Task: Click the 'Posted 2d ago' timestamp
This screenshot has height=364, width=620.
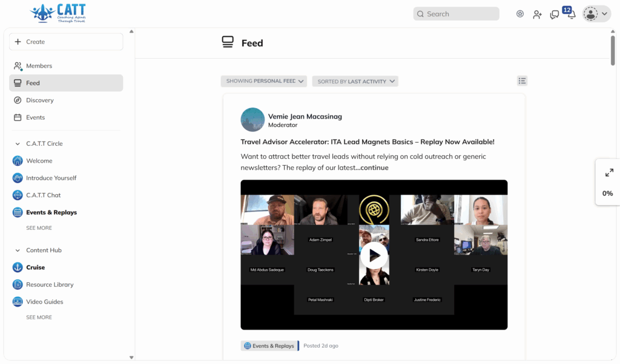Action: (321, 346)
